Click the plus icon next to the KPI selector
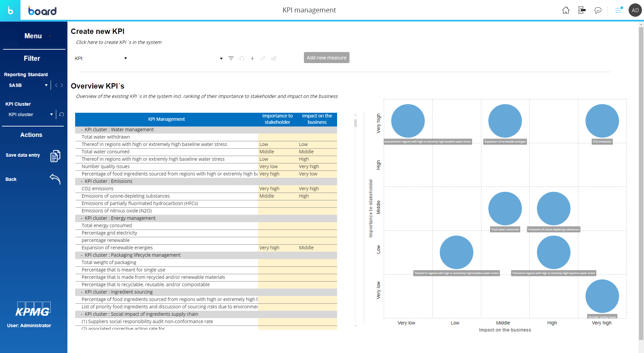This screenshot has width=644, height=353. tap(252, 58)
